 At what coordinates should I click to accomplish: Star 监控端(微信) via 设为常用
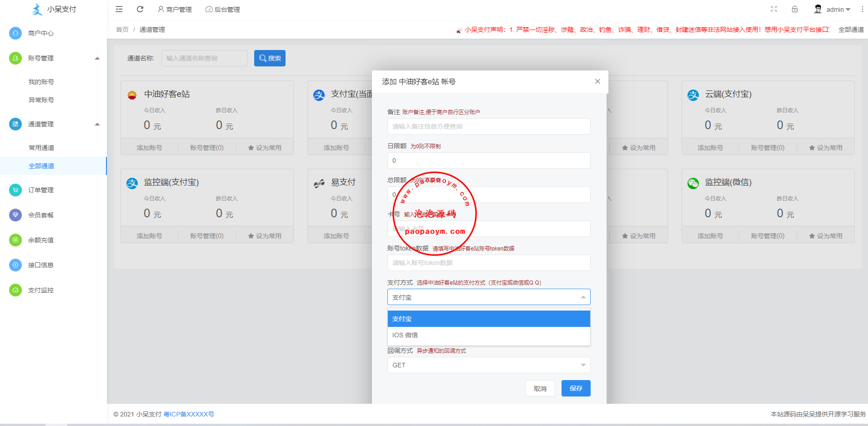pyautogui.click(x=825, y=236)
